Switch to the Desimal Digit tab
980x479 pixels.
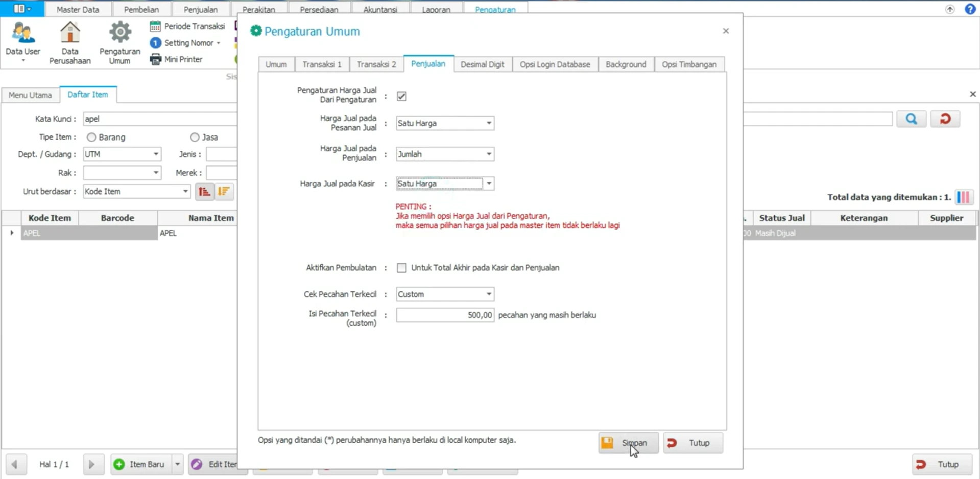coord(482,64)
